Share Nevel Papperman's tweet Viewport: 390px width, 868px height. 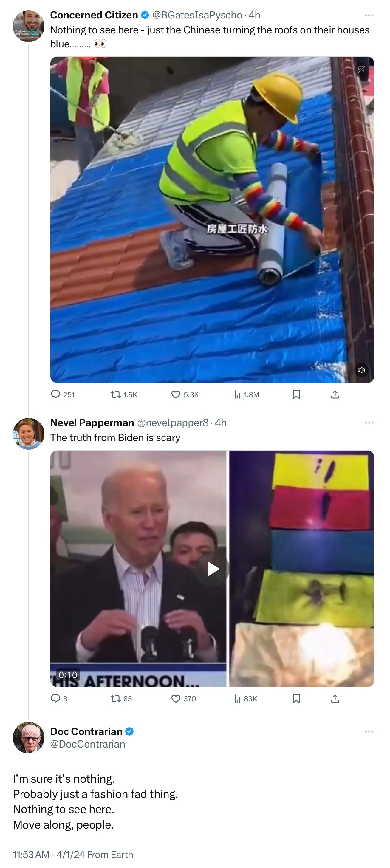click(335, 699)
